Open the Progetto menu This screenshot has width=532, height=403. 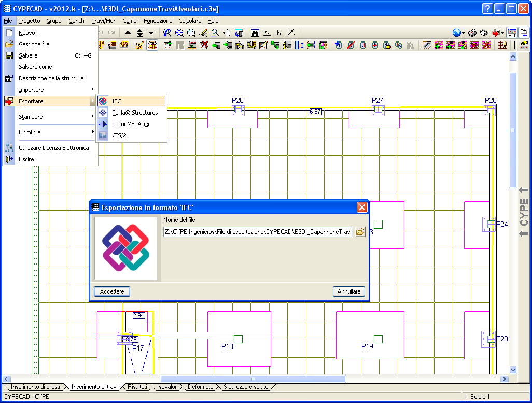pyautogui.click(x=29, y=21)
